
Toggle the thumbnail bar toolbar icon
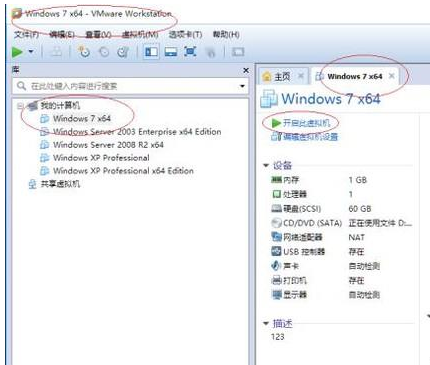click(x=171, y=52)
